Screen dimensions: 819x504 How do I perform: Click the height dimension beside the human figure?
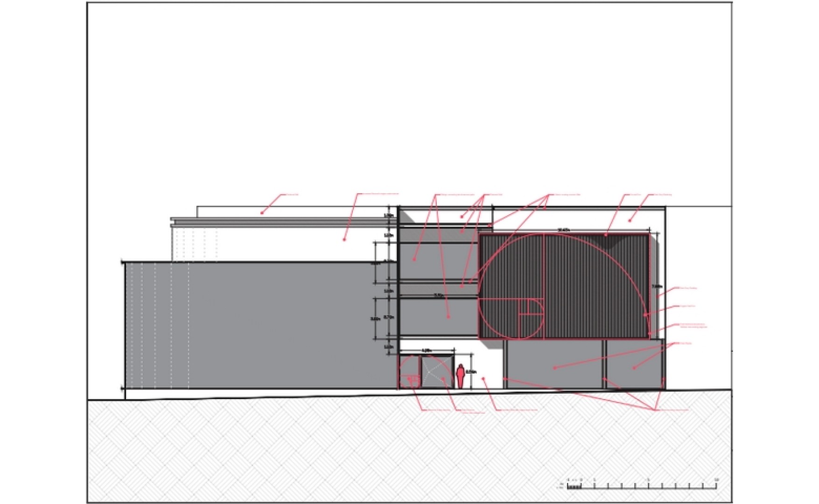coord(471,372)
